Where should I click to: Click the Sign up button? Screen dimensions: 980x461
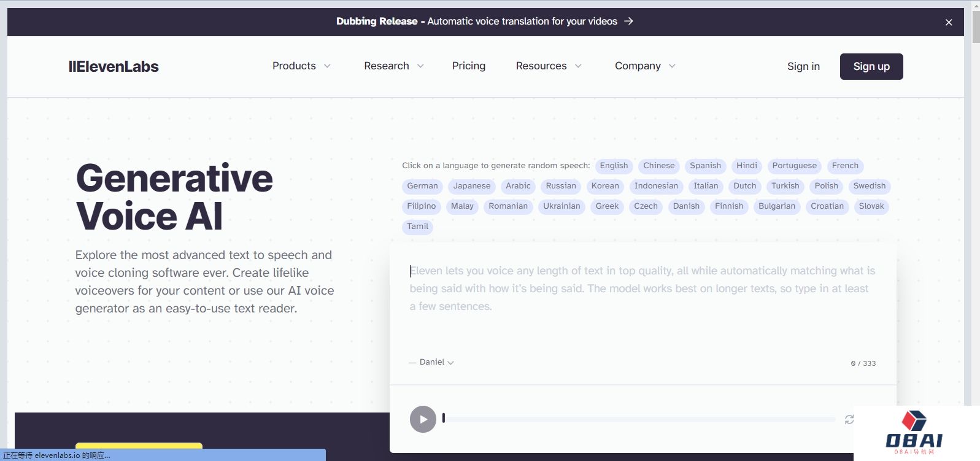[871, 66]
